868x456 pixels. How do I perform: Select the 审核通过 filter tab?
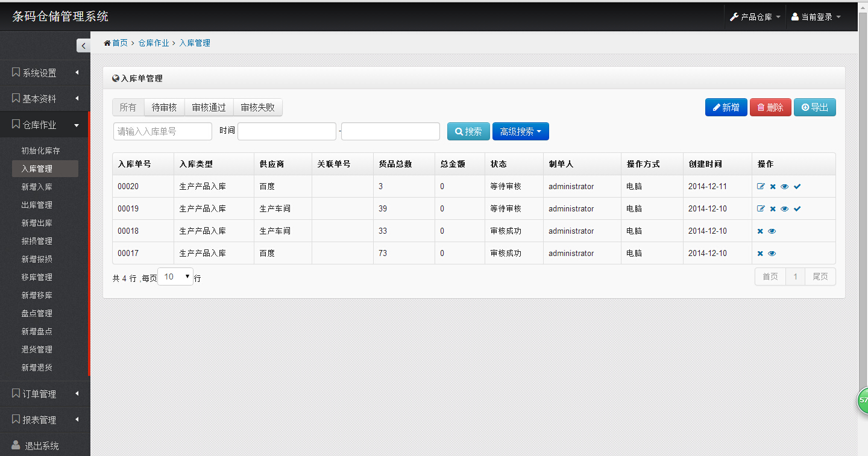tap(209, 107)
